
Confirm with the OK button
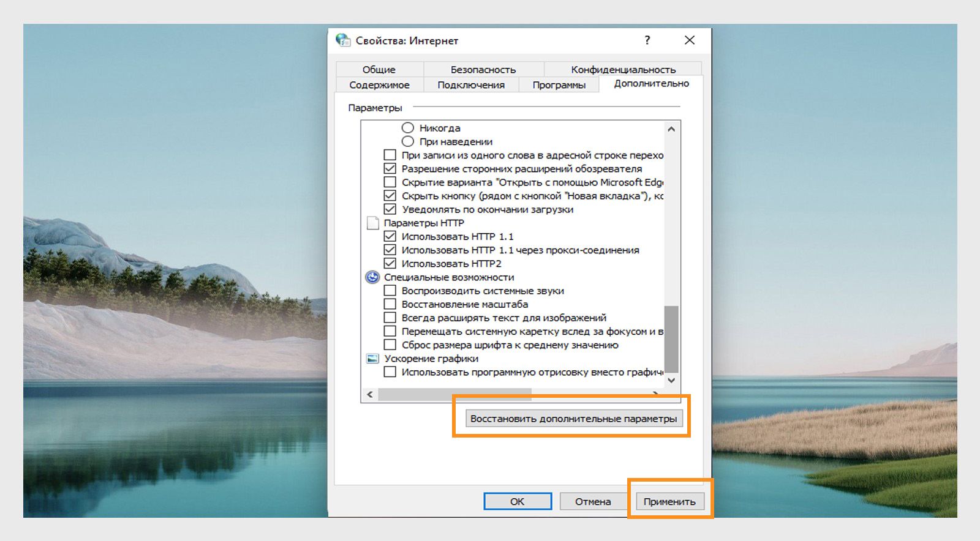(x=518, y=501)
